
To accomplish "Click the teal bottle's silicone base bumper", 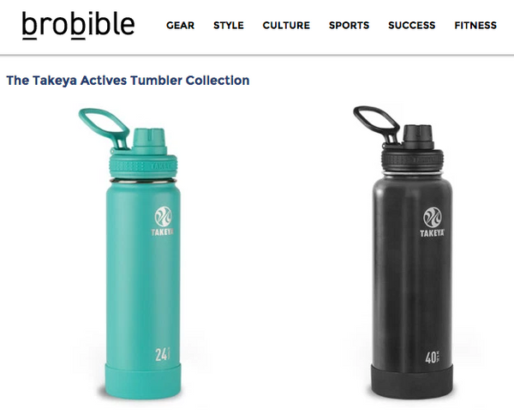I will coord(143,381).
